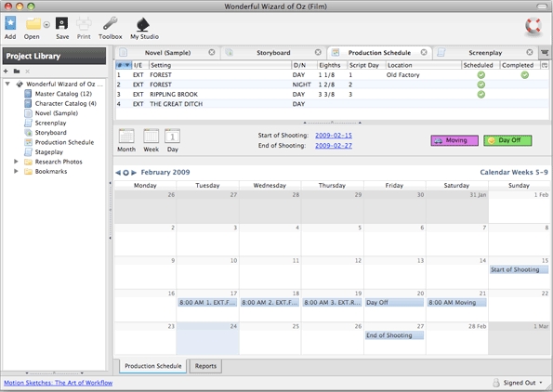Go to next month with right arrow
The image size is (553, 392).
134,173
